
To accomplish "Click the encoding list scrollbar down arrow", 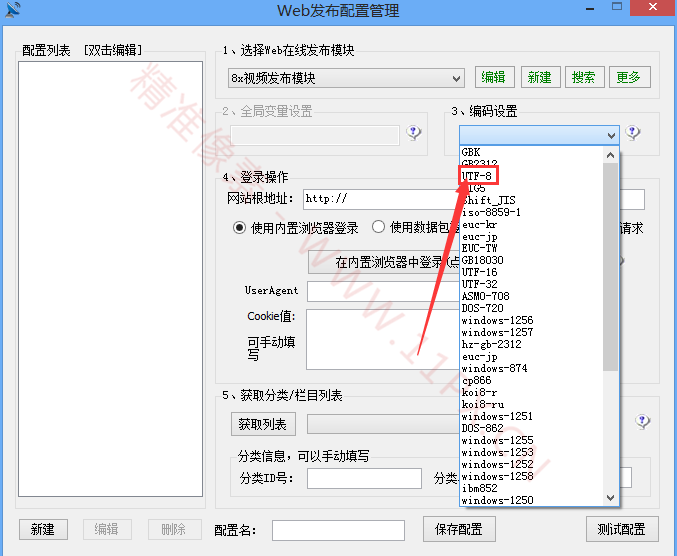I will [x=611, y=498].
